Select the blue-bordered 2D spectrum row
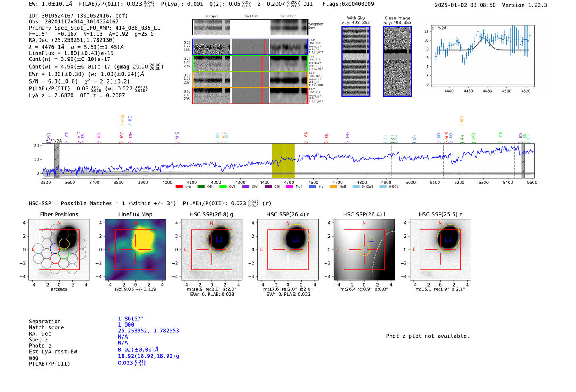Image resolution: width=576 pixels, height=392 pixels. coord(250,47)
